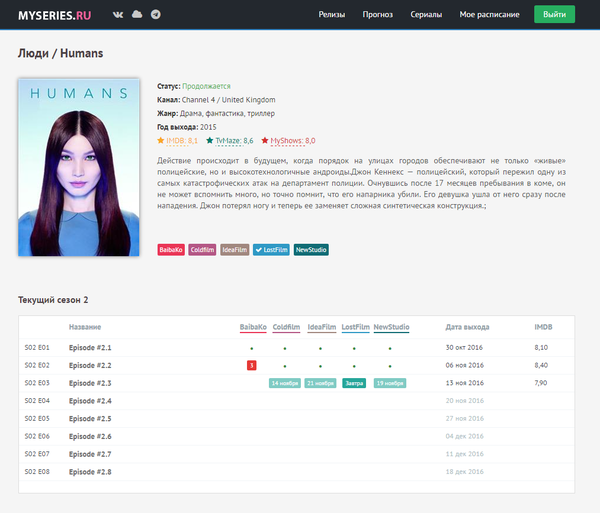600x513 pixels.
Task: Select the Coldfilm studio color tag
Action: click(203, 249)
